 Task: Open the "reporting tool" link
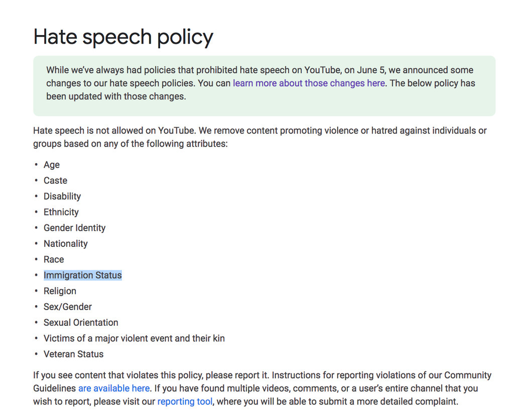[x=184, y=401]
